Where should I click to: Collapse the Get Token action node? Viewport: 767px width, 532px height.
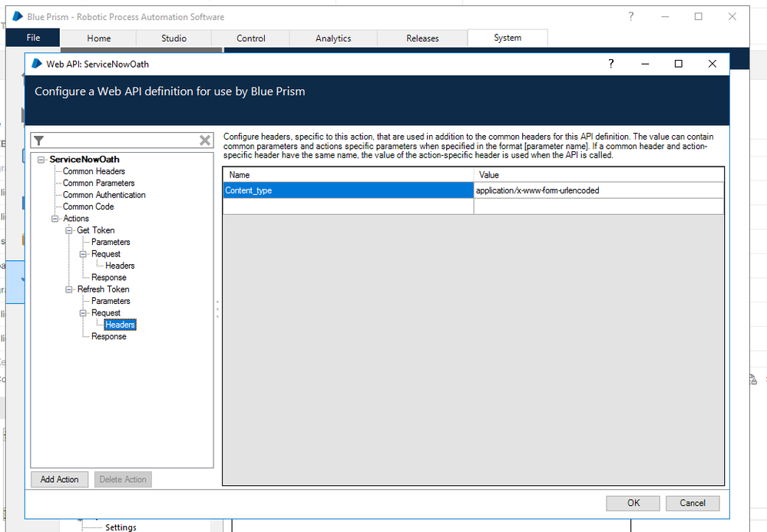(69, 230)
